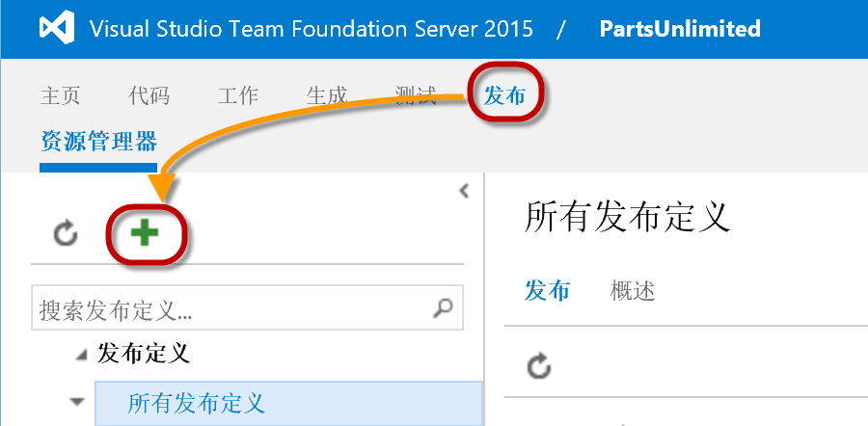The width and height of the screenshot is (868, 426).
Task: Click the Visual Studio Team Foundation Server 2015 link
Action: (x=312, y=28)
